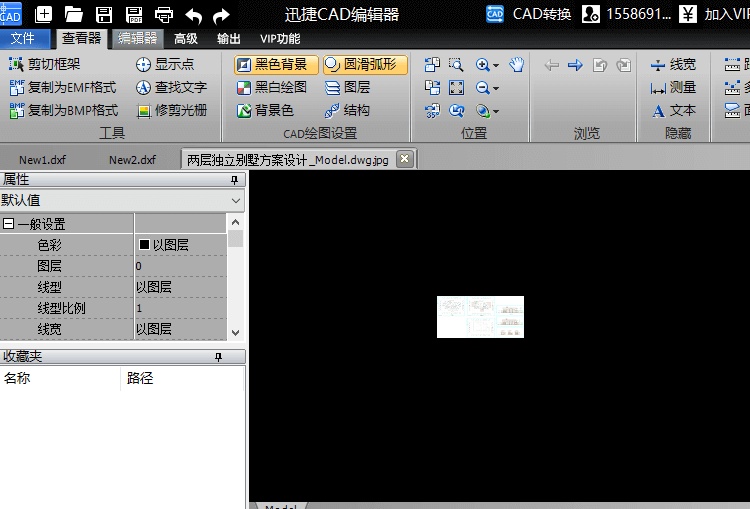Click the fit to window icon

[456, 88]
